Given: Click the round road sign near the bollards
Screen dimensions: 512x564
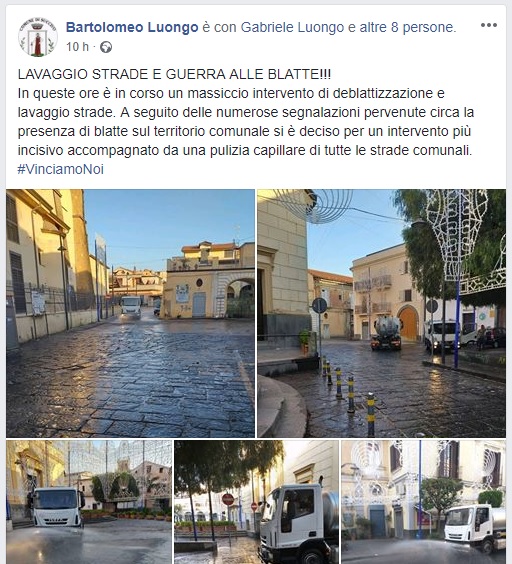Looking at the screenshot, I should [x=320, y=306].
